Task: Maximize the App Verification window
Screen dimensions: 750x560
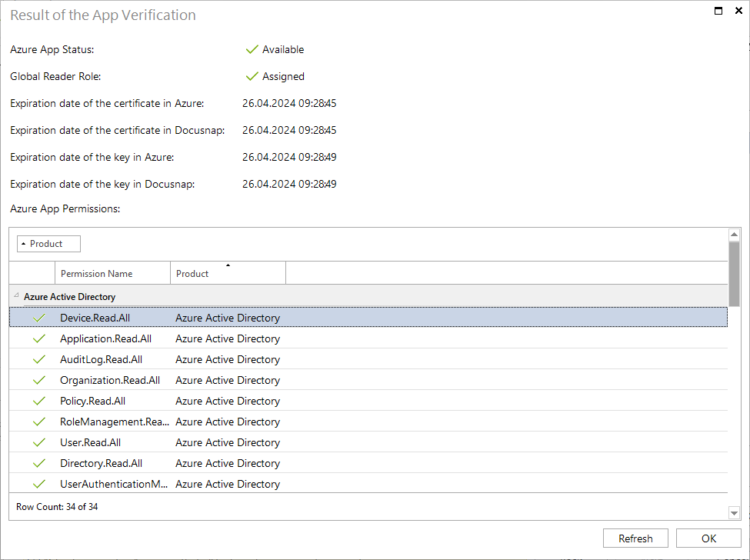Action: coord(718,11)
